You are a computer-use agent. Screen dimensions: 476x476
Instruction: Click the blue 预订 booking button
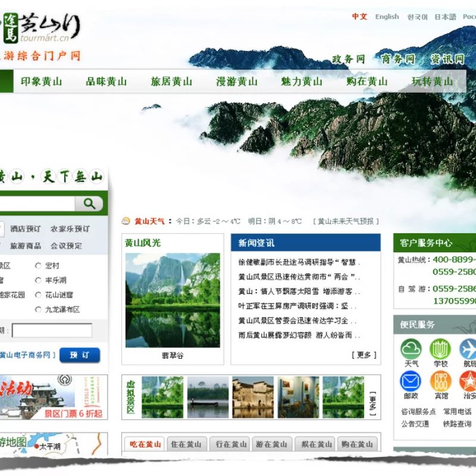pos(79,354)
